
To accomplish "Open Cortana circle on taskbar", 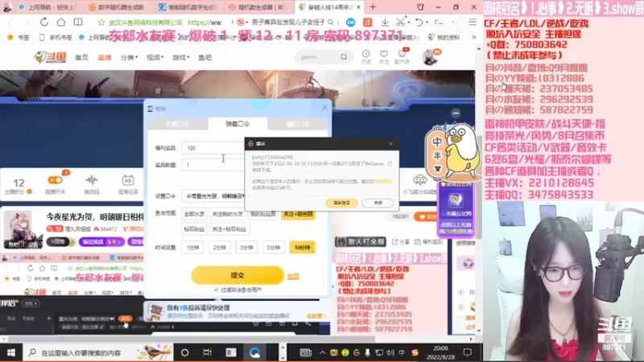I will coord(185,352).
